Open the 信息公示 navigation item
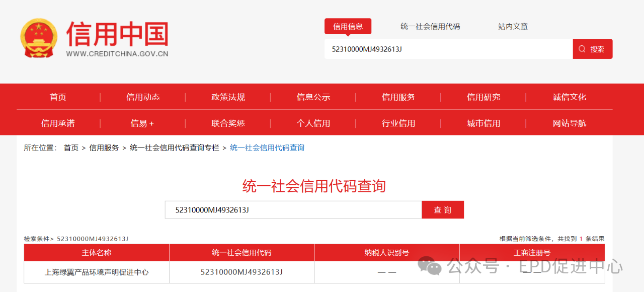Image resolution: width=644 pixels, height=292 pixels. pos(313,97)
